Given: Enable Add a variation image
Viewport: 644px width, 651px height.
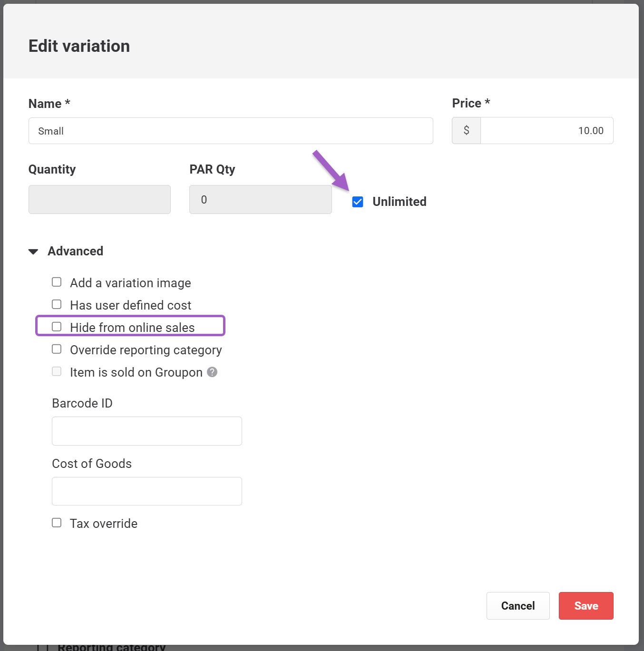Looking at the screenshot, I should pyautogui.click(x=57, y=282).
